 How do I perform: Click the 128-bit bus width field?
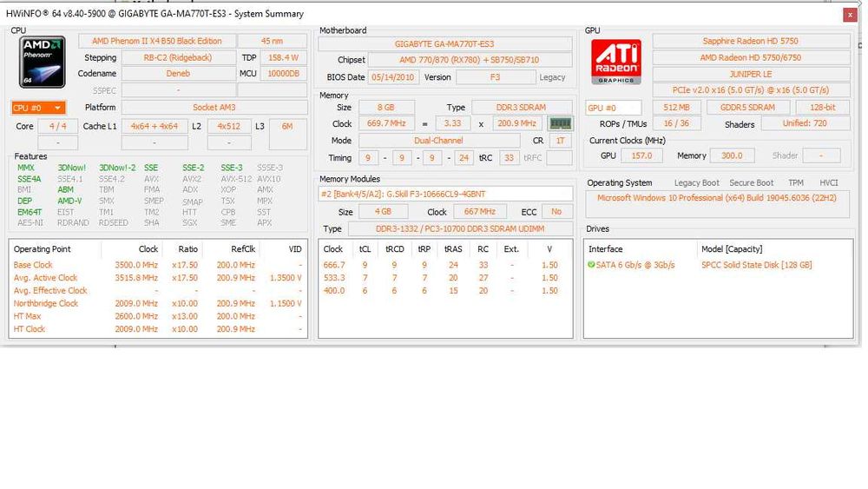coord(823,108)
